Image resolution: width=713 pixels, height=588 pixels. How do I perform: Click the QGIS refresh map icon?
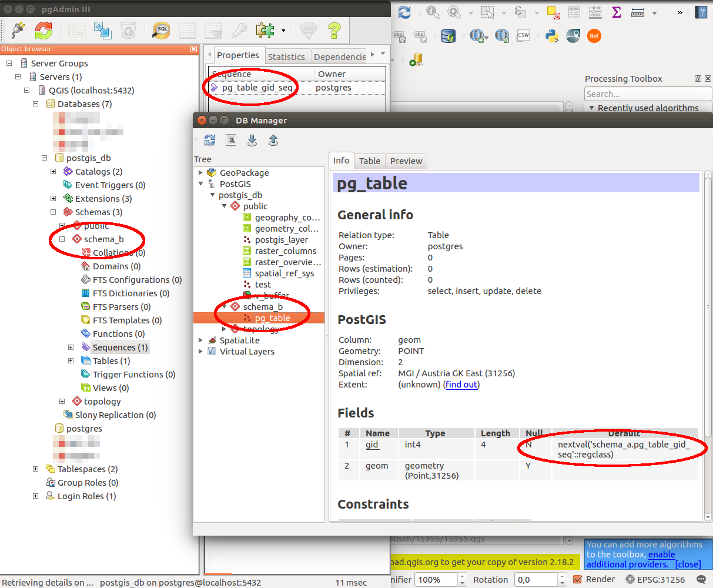tap(404, 12)
